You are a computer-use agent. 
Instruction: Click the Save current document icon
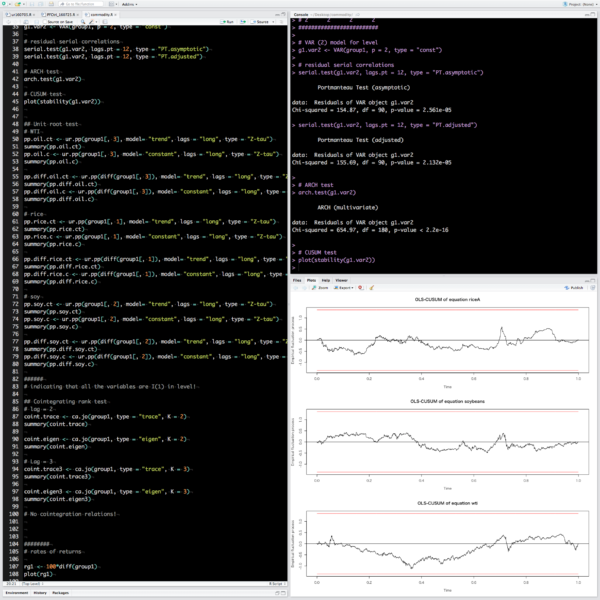(x=32, y=4)
